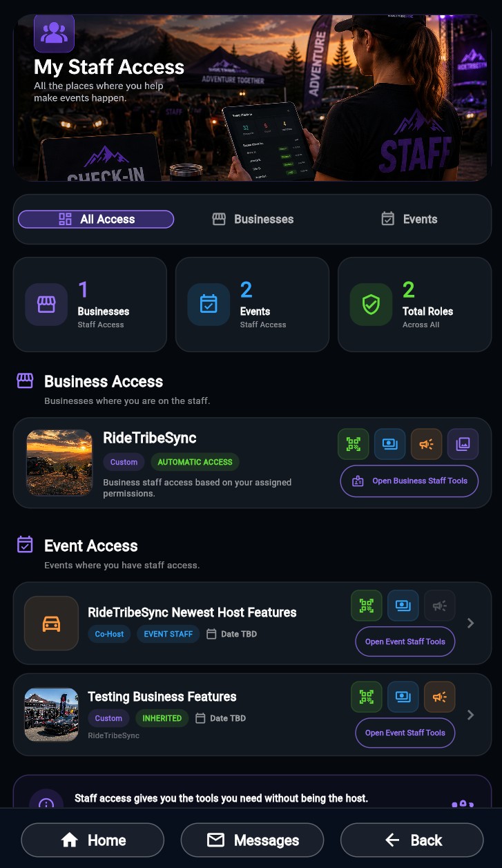502x868 pixels.
Task: Open Event Staff Tools for Newest Host Features
Action: [x=405, y=642]
